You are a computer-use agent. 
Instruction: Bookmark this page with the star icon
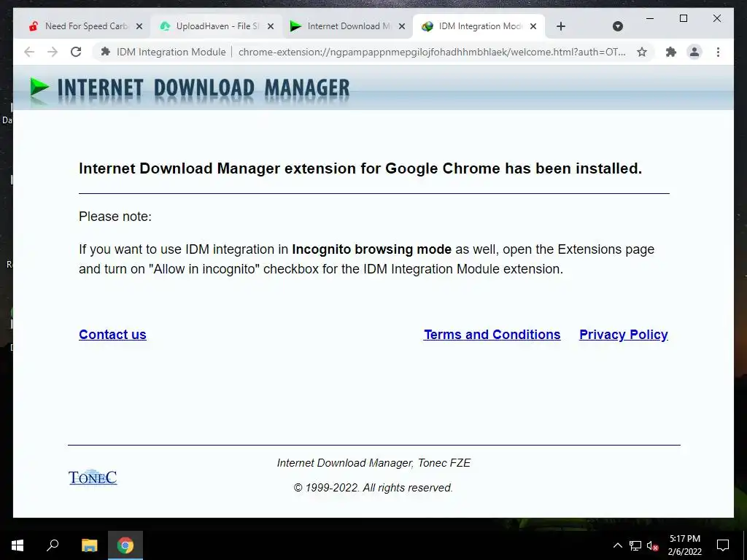point(642,52)
